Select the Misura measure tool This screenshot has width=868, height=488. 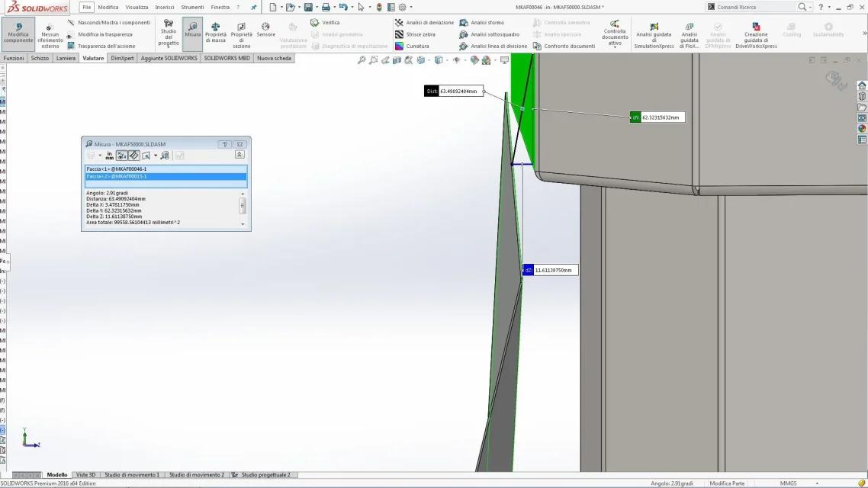[x=193, y=34]
